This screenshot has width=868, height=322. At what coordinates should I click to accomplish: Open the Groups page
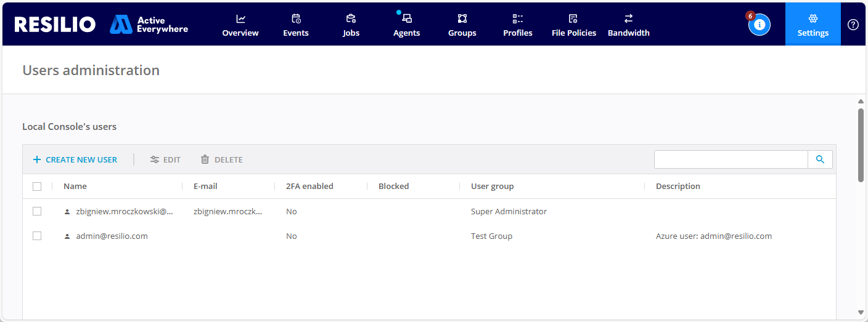pyautogui.click(x=462, y=25)
